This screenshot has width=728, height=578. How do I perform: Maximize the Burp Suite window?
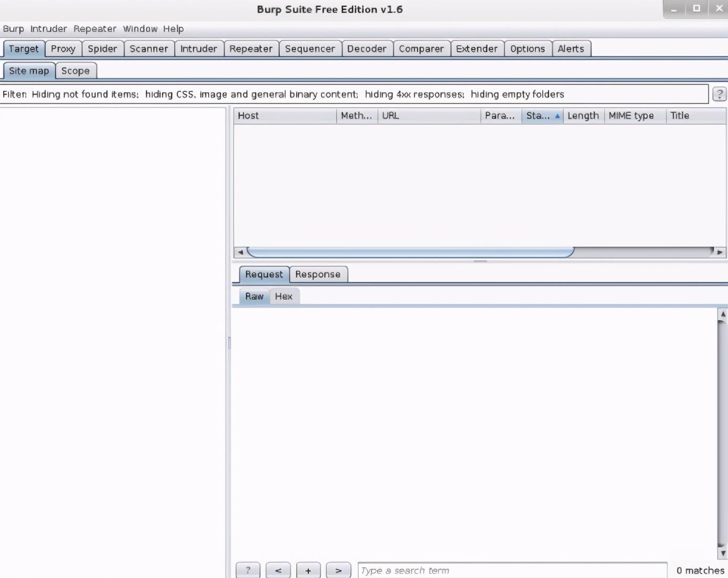[x=696, y=9]
